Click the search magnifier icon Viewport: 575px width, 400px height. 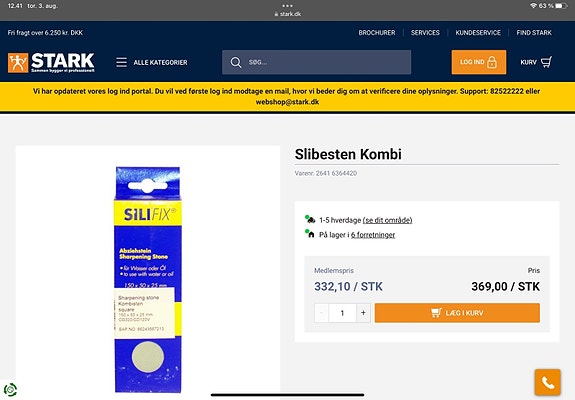pyautogui.click(x=236, y=62)
